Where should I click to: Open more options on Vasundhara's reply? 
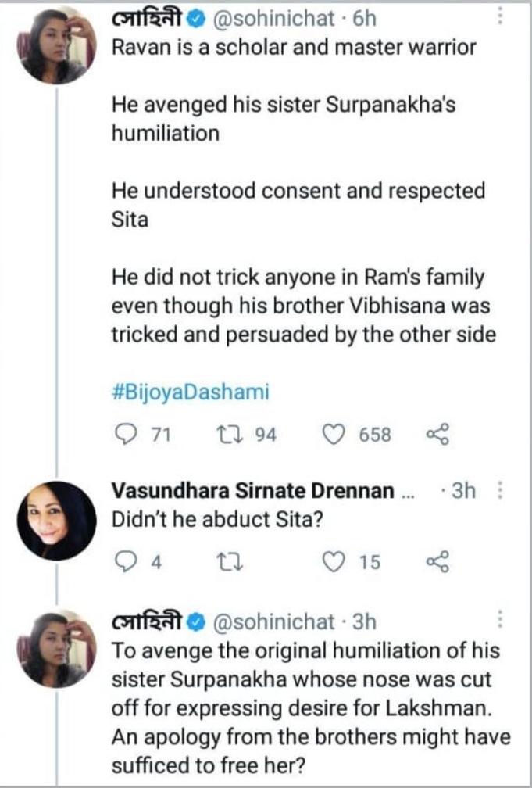tap(501, 491)
